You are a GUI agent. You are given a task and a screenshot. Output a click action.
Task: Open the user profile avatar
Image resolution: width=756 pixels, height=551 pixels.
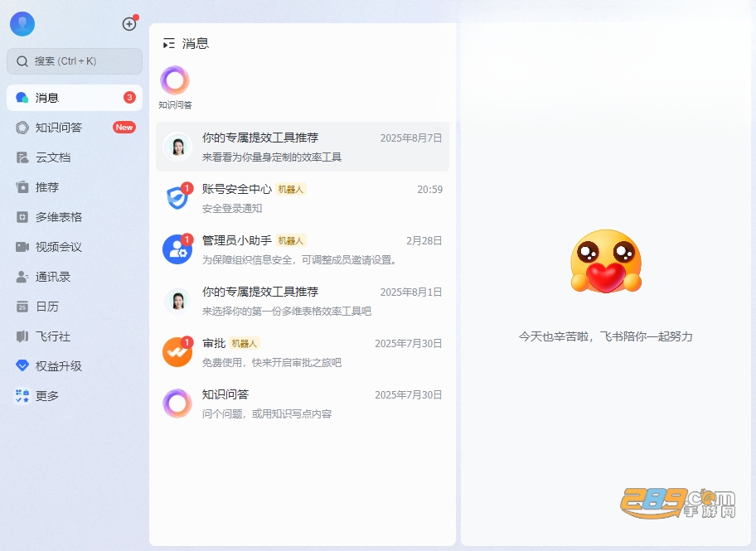(22, 24)
